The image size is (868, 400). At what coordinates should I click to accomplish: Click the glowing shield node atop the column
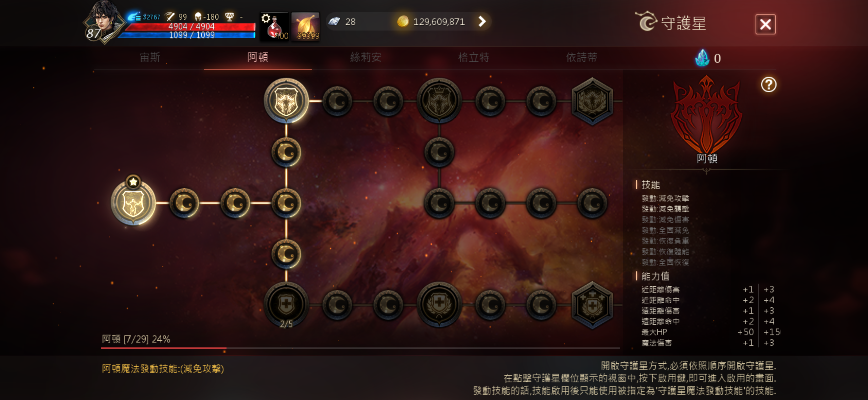click(286, 100)
